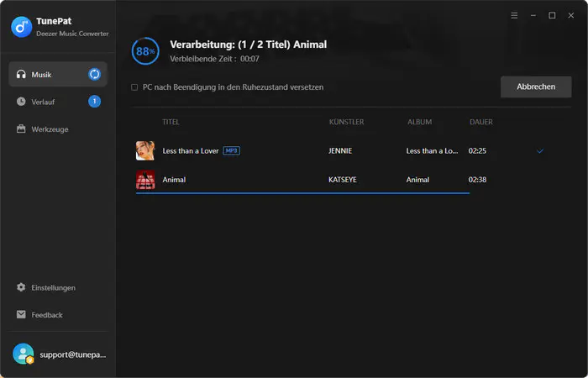Screen dimensions: 588x378
Task: Open the Verlauf section
Action: 58,102
